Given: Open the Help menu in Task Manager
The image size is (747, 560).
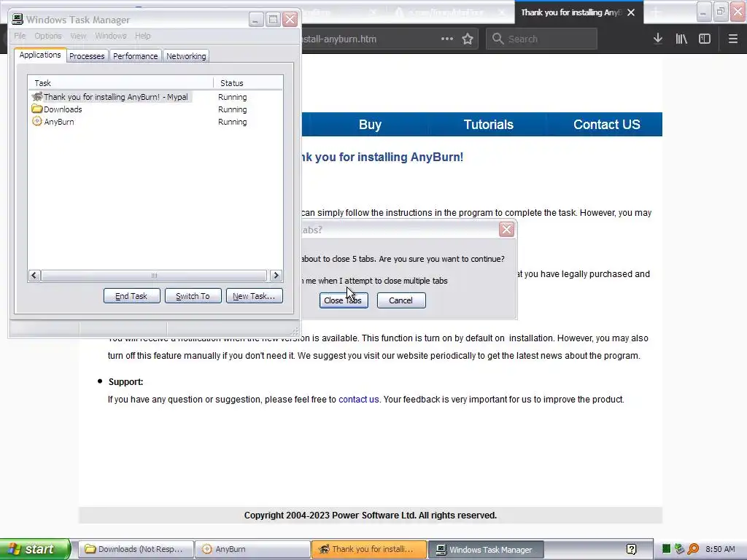Looking at the screenshot, I should click(142, 36).
